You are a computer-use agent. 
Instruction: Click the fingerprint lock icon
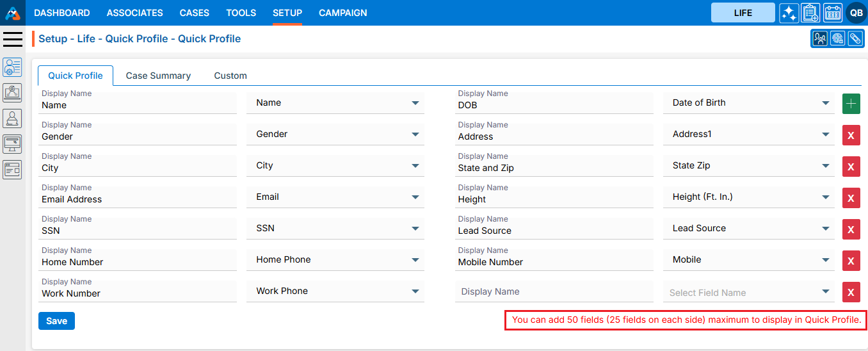click(x=837, y=39)
